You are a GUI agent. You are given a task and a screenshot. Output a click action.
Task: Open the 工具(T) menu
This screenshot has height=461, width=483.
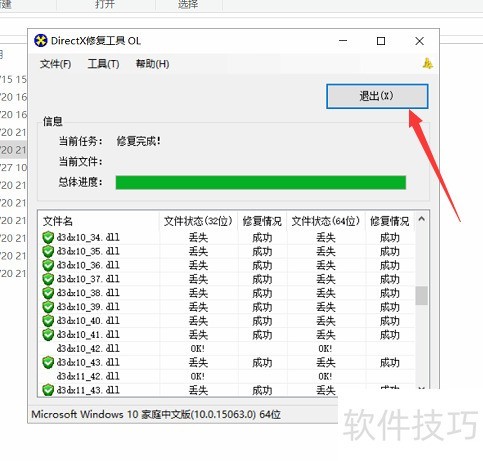coord(103,64)
